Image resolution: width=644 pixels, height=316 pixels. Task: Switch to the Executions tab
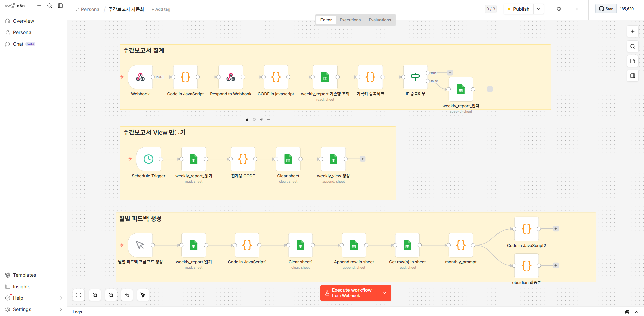pos(350,20)
